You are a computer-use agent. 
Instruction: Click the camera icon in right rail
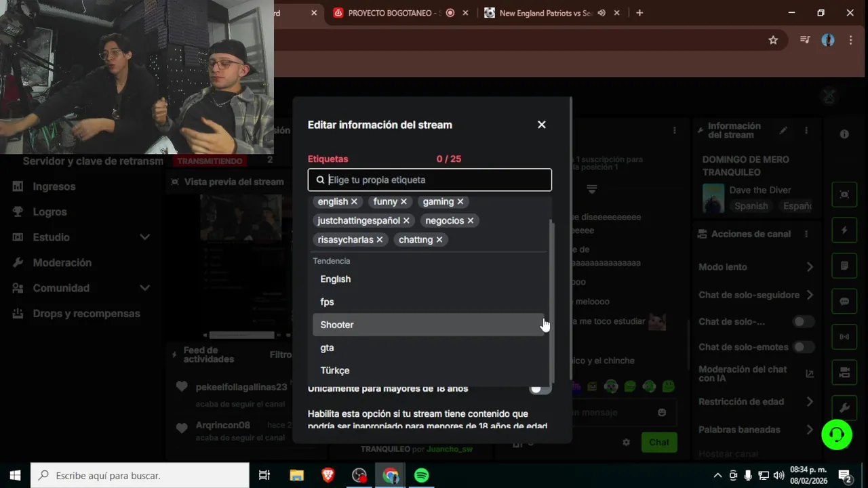[844, 372]
